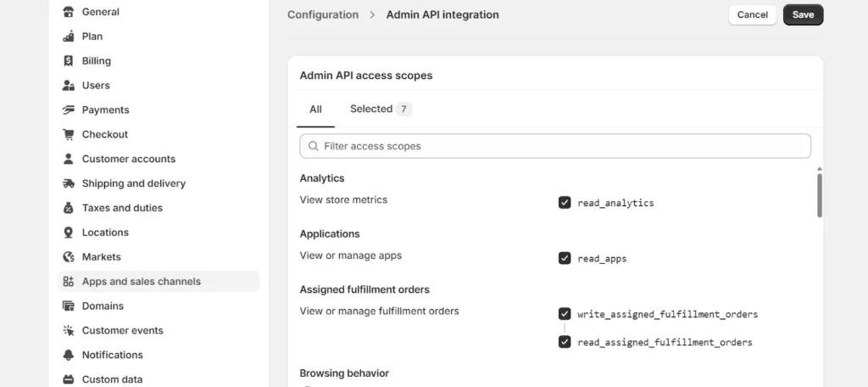Toggle the read_apps checkbox
The image size is (868, 387).
tap(565, 258)
